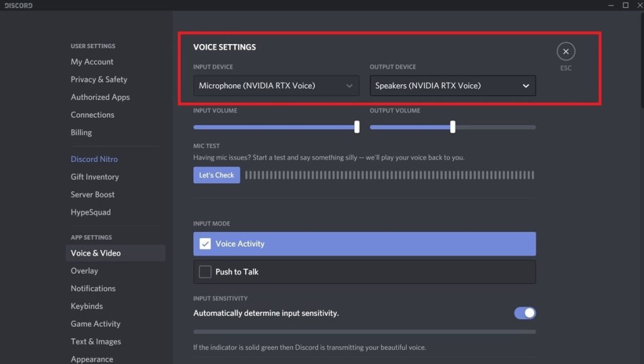
Task: Close settings with the ESC X icon
Action: (x=565, y=52)
